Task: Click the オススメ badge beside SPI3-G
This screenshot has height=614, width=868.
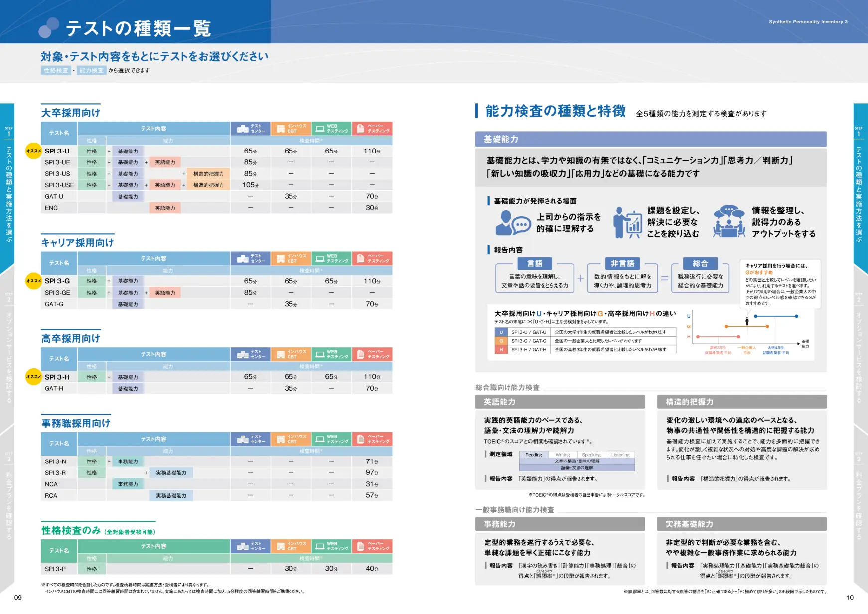Action: 33,281
